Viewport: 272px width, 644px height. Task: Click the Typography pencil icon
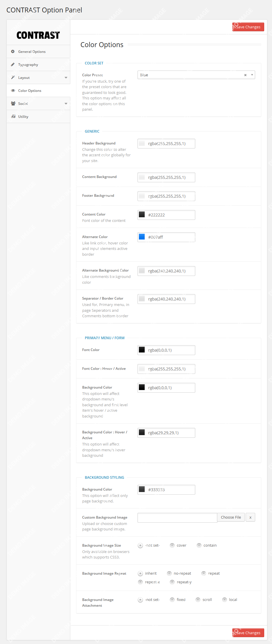13,64
